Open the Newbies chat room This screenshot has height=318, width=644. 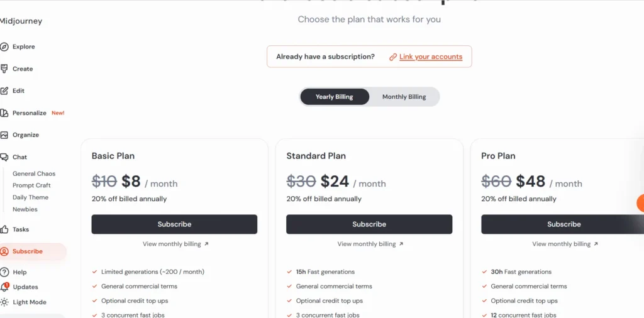(x=25, y=209)
